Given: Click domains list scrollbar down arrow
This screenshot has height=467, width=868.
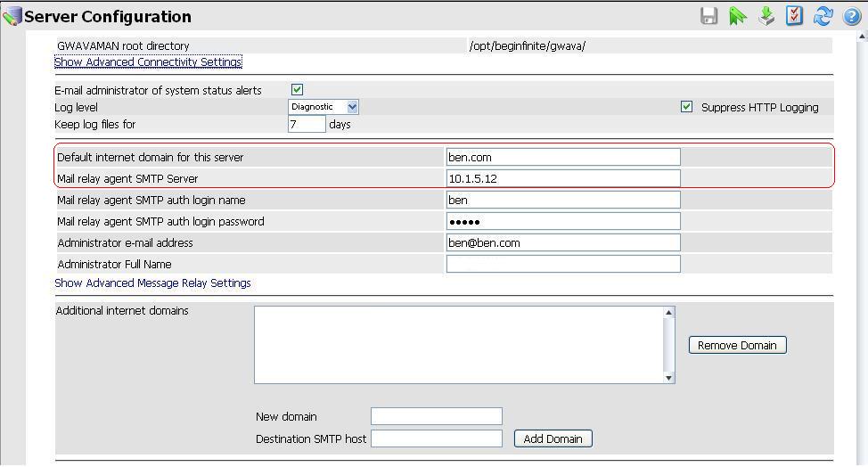Looking at the screenshot, I should click(668, 378).
